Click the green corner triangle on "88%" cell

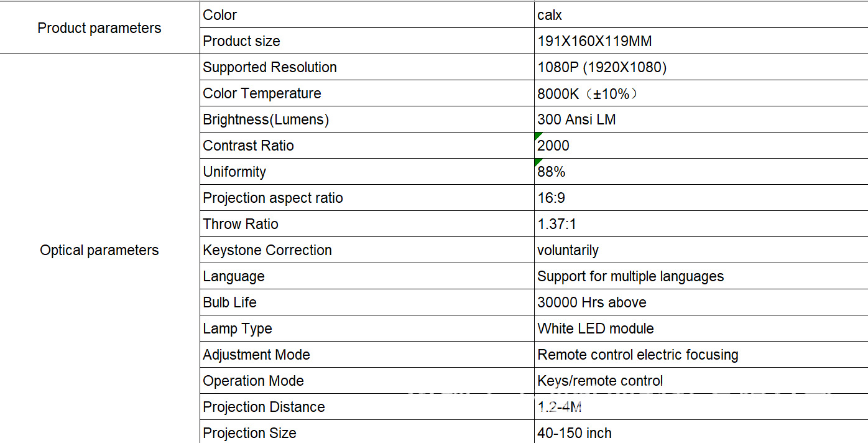[x=538, y=162]
